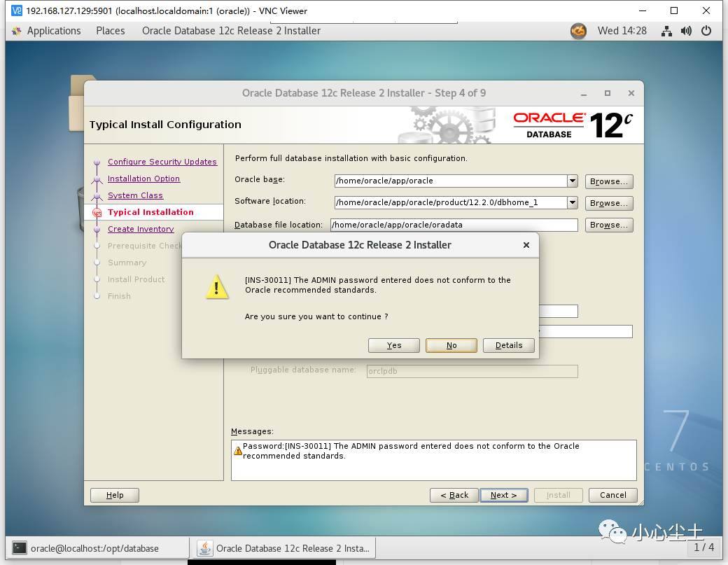The width and height of the screenshot is (728, 565).
Task: Go to Configure Security Updates step
Action: pos(162,162)
